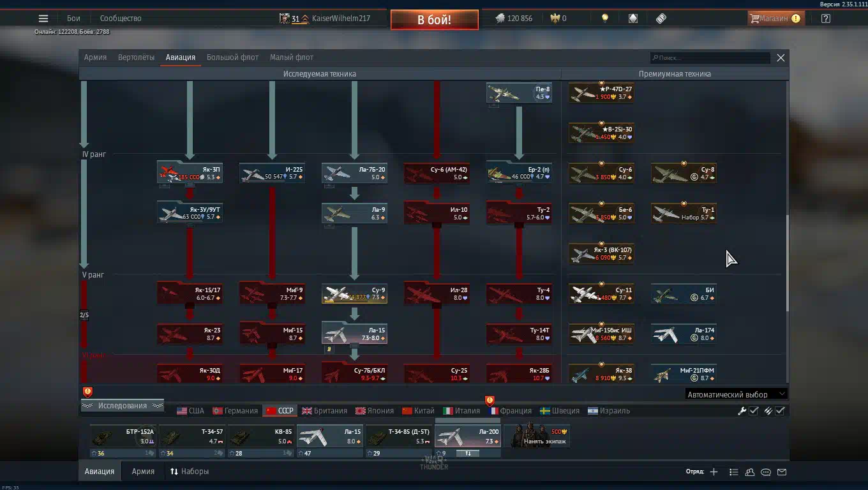Image resolution: width=868 pixels, height=490 pixels.
Task: Select Ла-200 crew slot
Action: (x=468, y=438)
